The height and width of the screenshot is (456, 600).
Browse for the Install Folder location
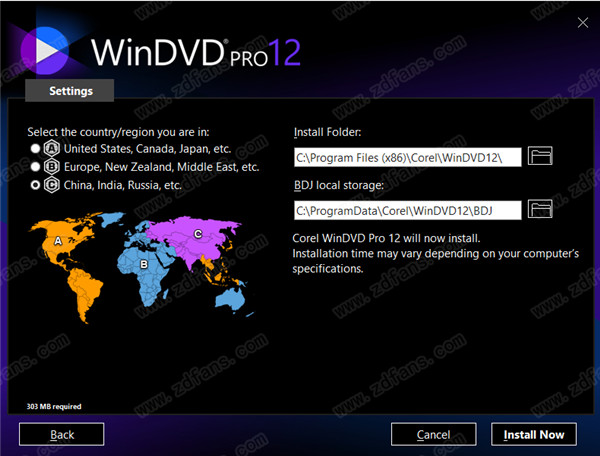coord(540,156)
